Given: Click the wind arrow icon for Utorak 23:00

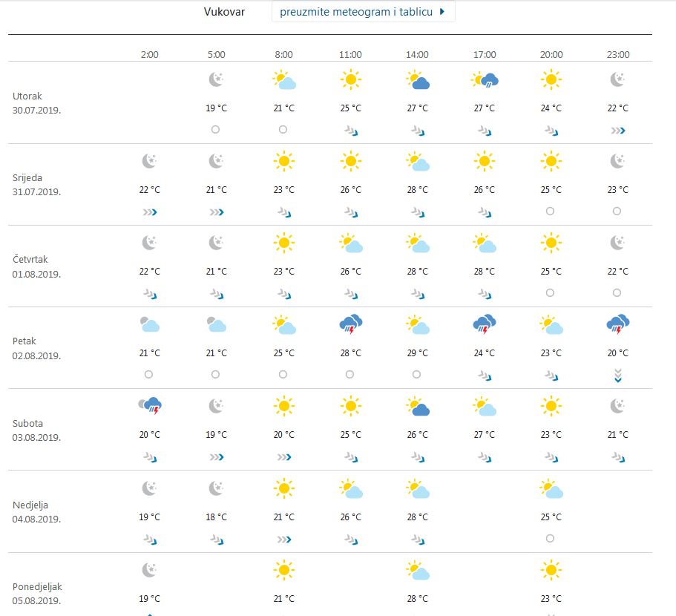Looking at the screenshot, I should [618, 130].
